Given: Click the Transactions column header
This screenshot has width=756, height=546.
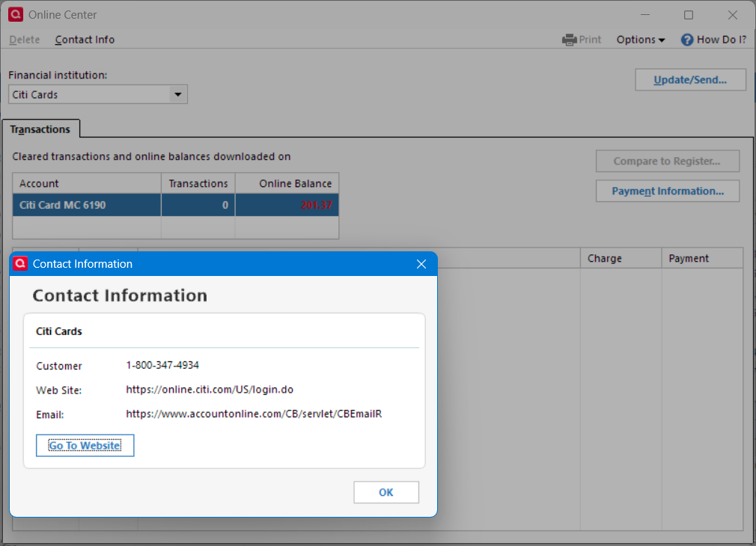Looking at the screenshot, I should [x=198, y=183].
